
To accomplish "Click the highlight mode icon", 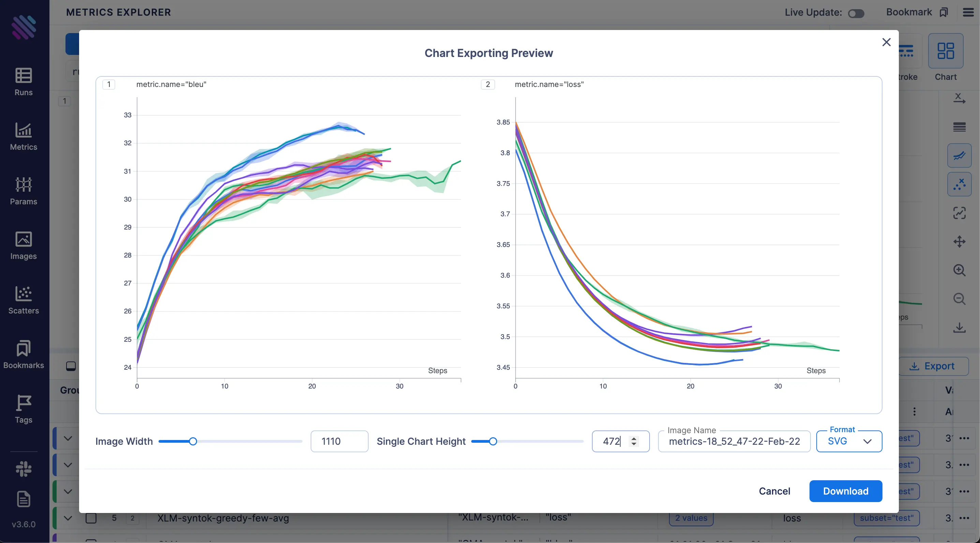I will tap(960, 213).
